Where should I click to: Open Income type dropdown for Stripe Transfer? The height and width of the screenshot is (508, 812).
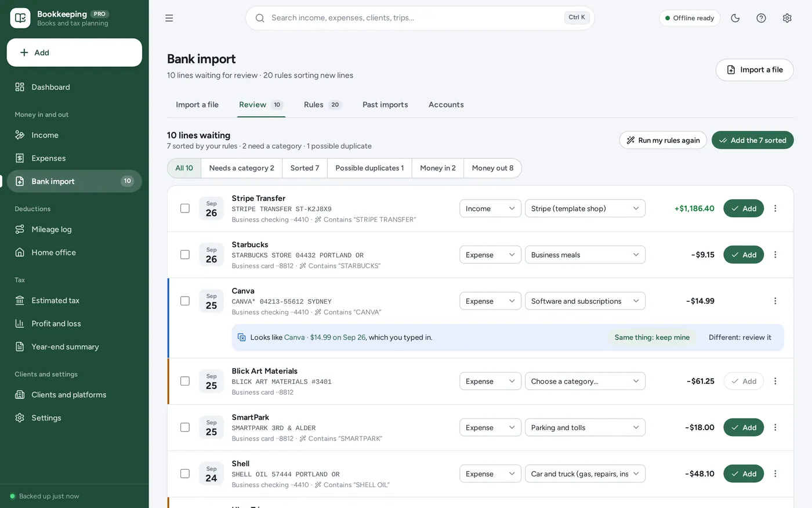490,208
